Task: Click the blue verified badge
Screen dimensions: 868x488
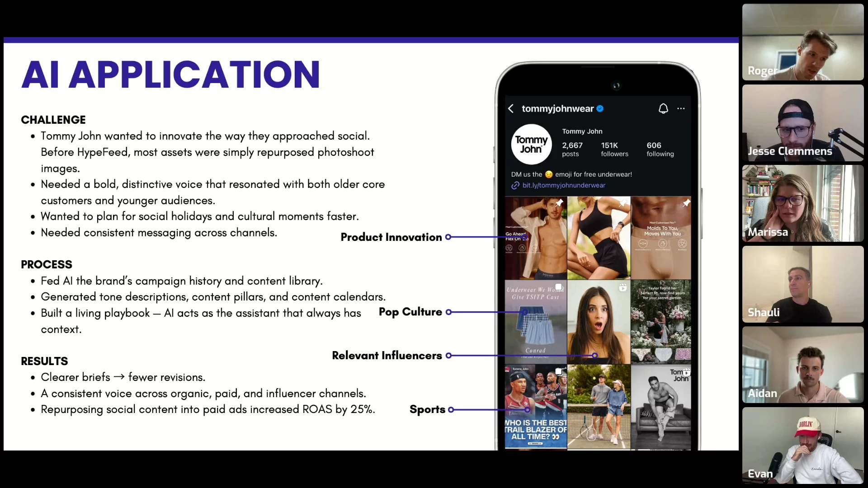Action: tap(600, 108)
